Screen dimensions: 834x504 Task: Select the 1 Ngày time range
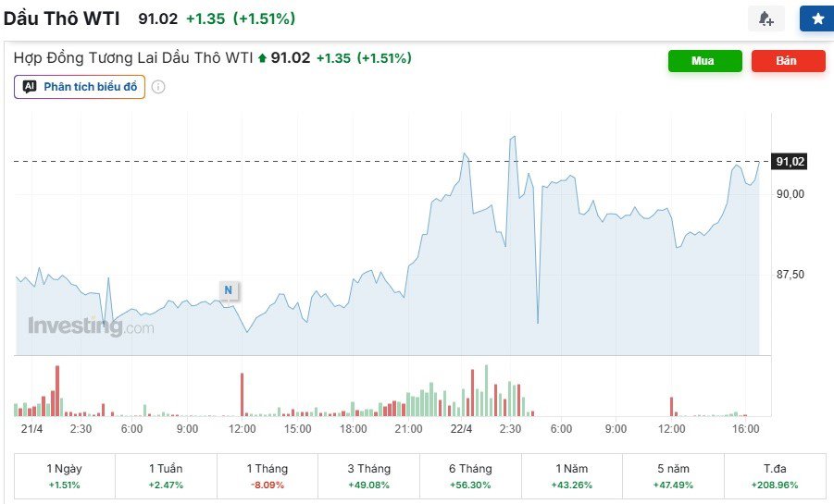tap(64, 476)
